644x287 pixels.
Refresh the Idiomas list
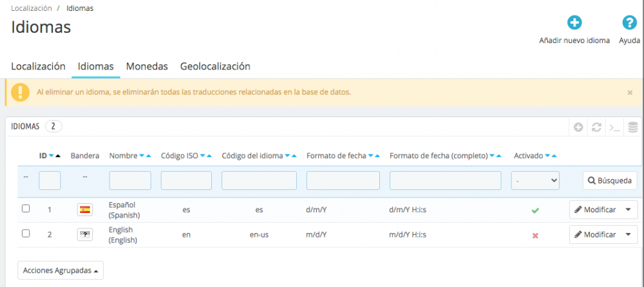pos(596,127)
